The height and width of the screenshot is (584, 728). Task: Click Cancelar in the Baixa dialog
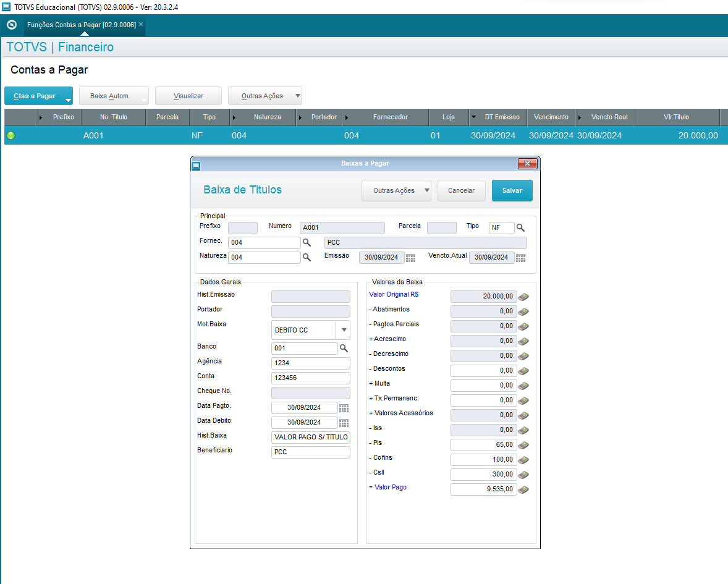click(461, 190)
